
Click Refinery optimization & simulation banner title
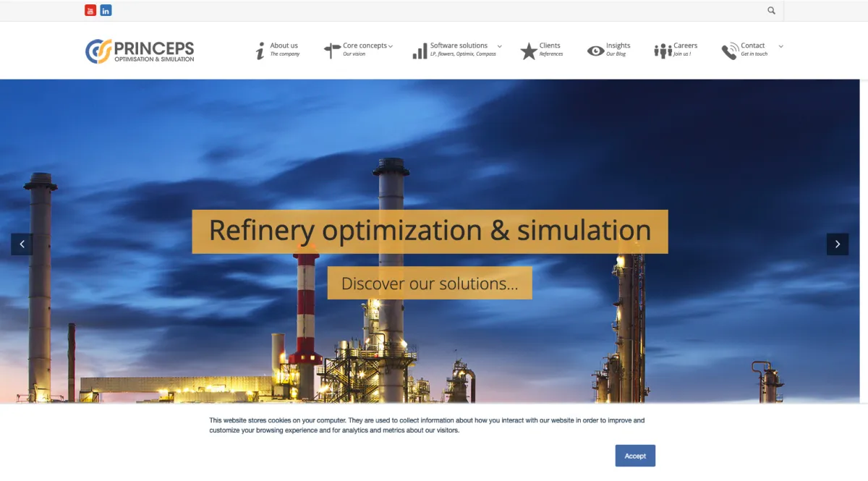pos(430,231)
